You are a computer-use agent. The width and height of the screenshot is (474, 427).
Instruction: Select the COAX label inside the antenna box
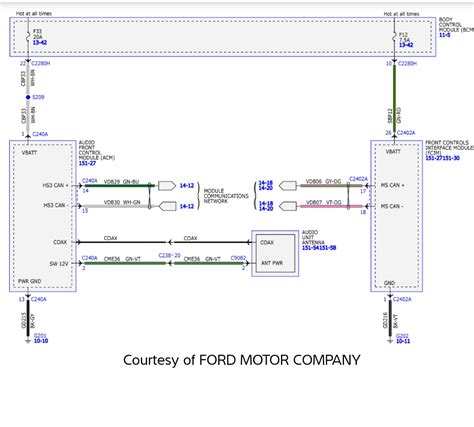(x=267, y=243)
